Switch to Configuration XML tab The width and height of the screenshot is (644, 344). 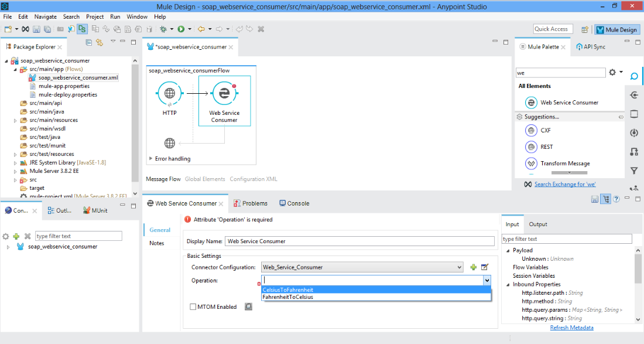coord(254,179)
